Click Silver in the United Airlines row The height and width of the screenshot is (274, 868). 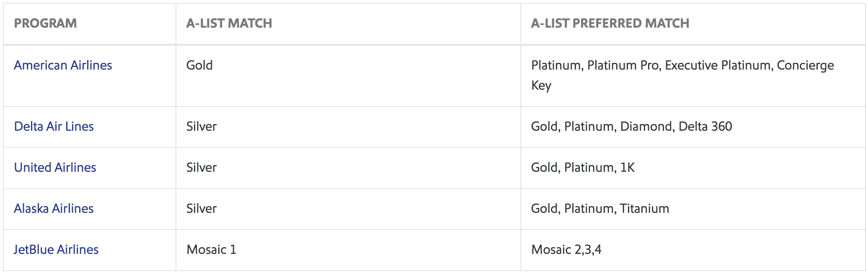(x=201, y=168)
